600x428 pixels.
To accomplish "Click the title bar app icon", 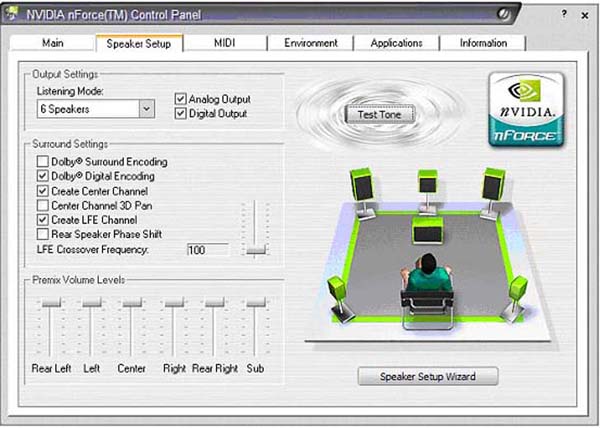I will (12, 13).
